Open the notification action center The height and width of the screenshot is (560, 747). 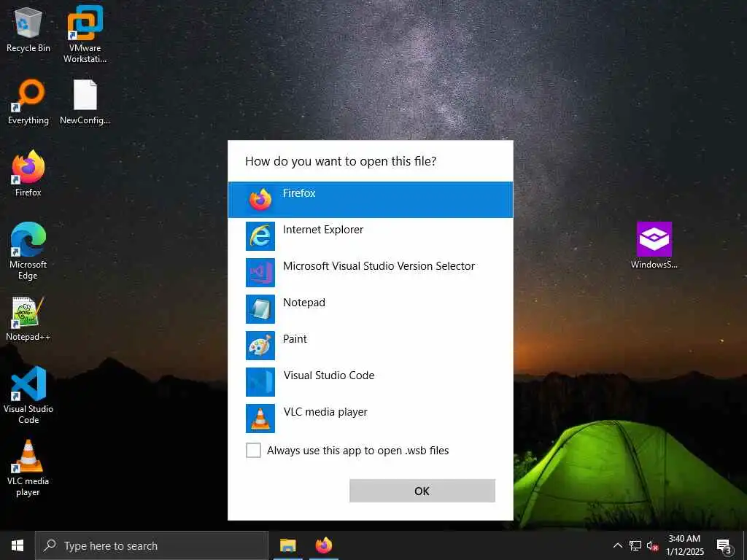724,545
